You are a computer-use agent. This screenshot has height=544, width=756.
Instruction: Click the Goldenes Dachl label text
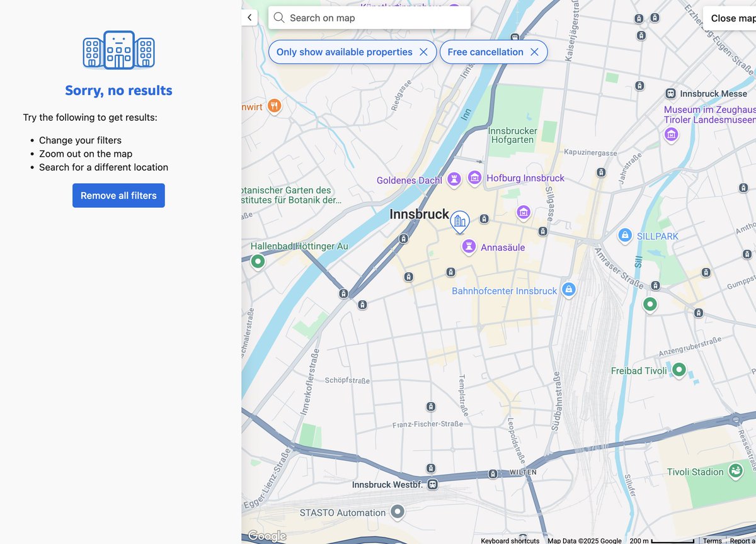pyautogui.click(x=409, y=181)
